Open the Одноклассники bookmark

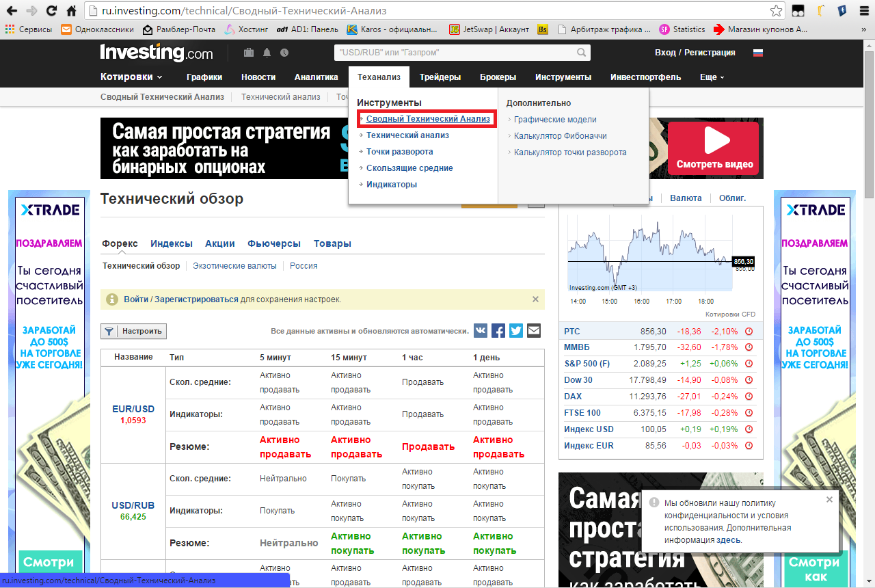[x=97, y=29]
